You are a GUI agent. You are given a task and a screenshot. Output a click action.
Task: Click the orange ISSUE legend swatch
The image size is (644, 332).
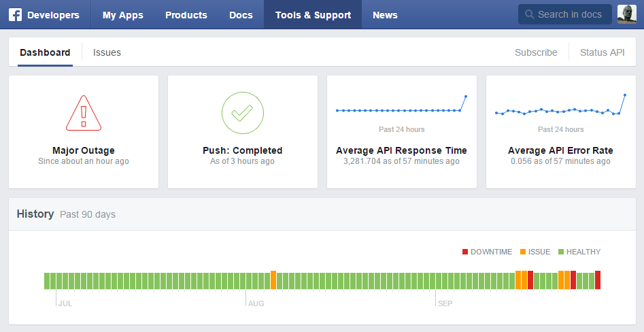(523, 252)
